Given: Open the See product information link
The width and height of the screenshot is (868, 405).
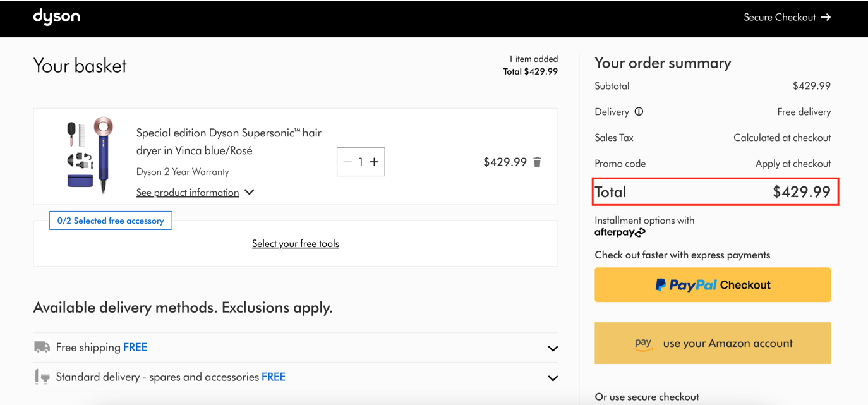Looking at the screenshot, I should [x=188, y=193].
